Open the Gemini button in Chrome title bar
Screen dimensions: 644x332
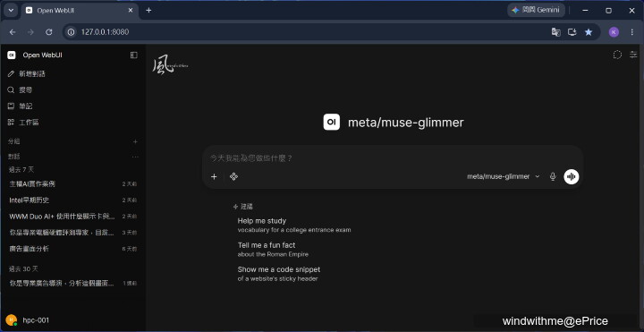tap(536, 10)
